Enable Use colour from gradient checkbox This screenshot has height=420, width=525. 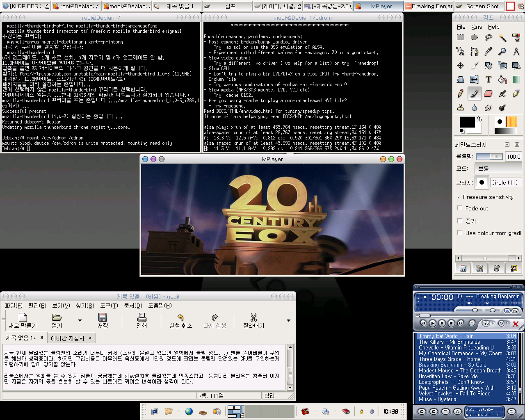460,233
